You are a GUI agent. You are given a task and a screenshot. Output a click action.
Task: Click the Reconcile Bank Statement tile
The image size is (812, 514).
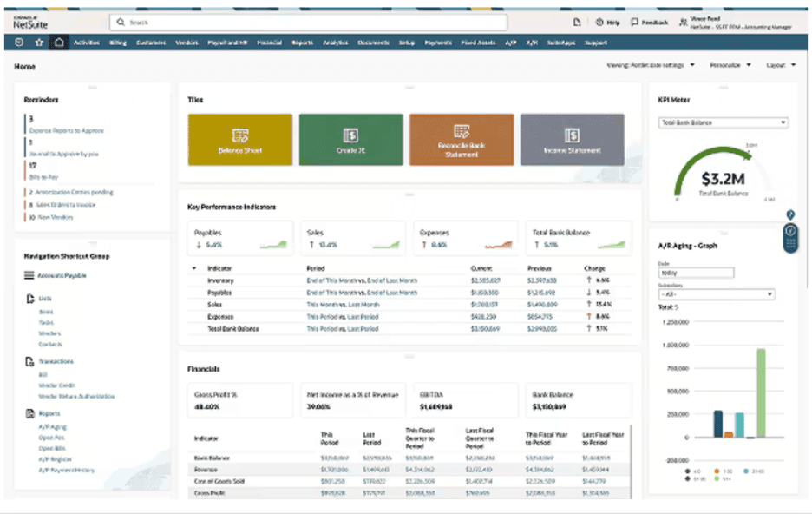click(x=462, y=141)
